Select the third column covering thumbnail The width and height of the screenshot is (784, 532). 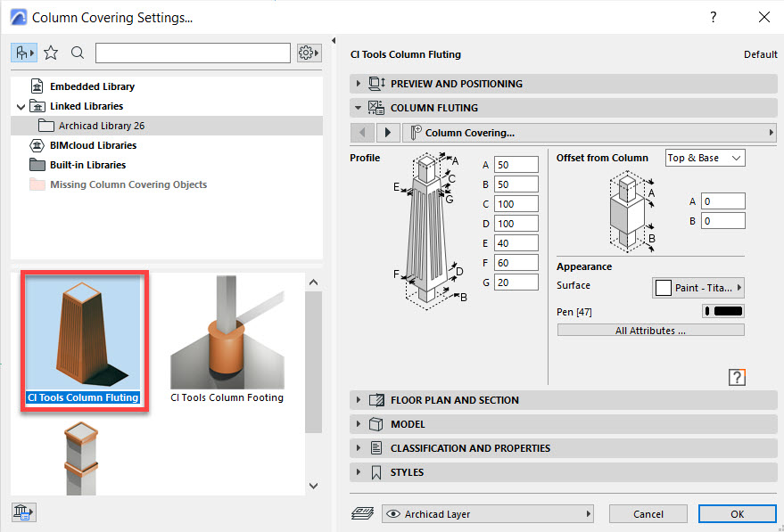(x=81, y=459)
